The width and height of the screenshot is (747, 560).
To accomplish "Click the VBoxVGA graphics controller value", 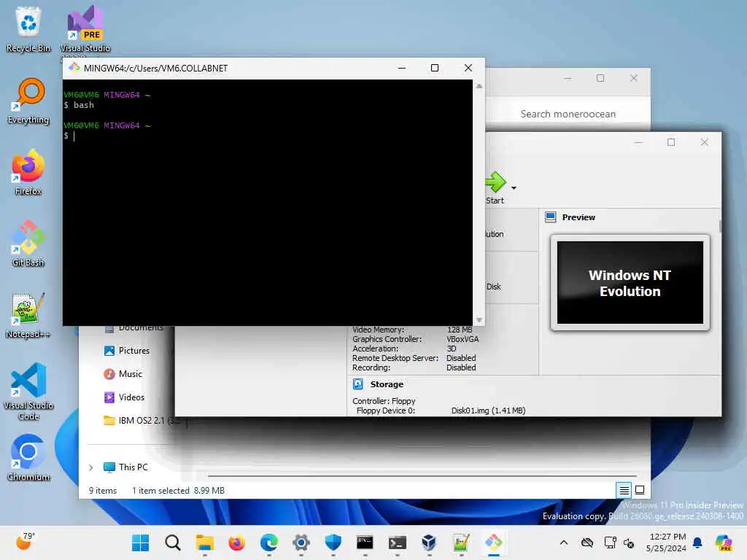I will (x=462, y=339).
